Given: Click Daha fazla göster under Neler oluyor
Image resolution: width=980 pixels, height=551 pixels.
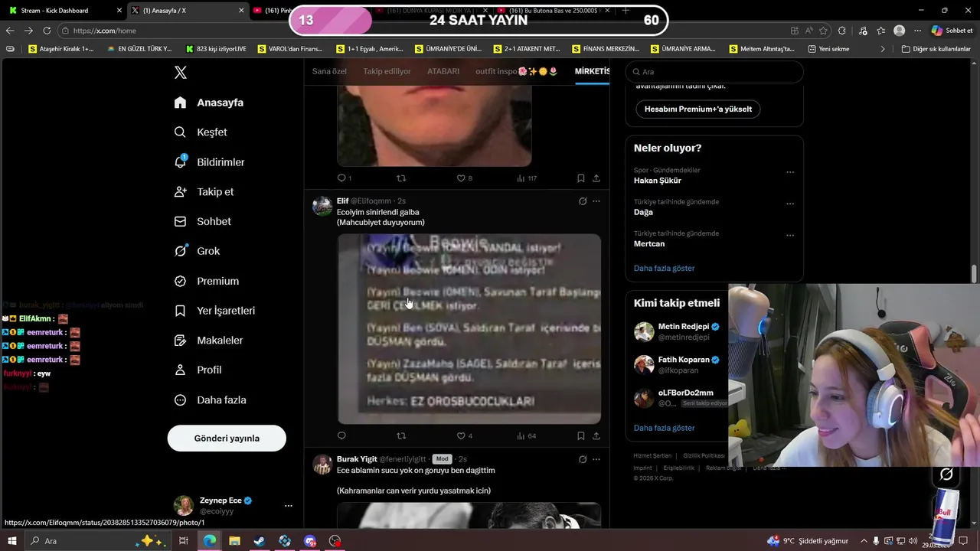Looking at the screenshot, I should click(x=665, y=269).
